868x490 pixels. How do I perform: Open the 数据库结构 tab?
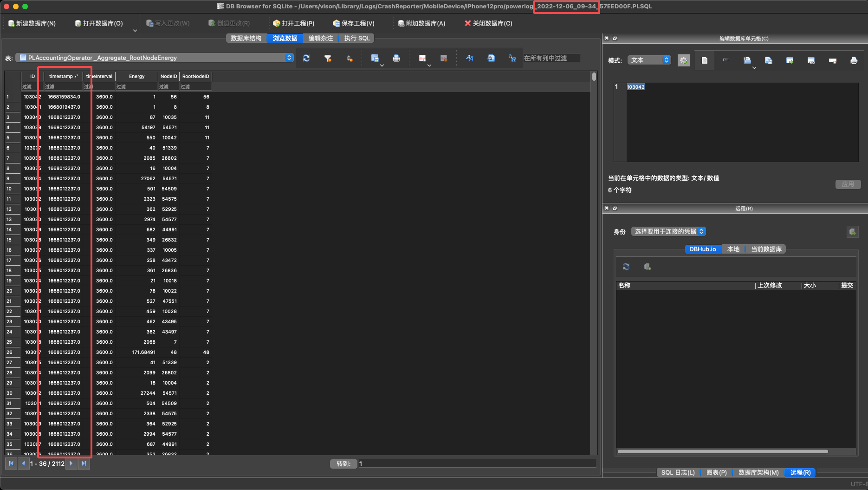246,38
